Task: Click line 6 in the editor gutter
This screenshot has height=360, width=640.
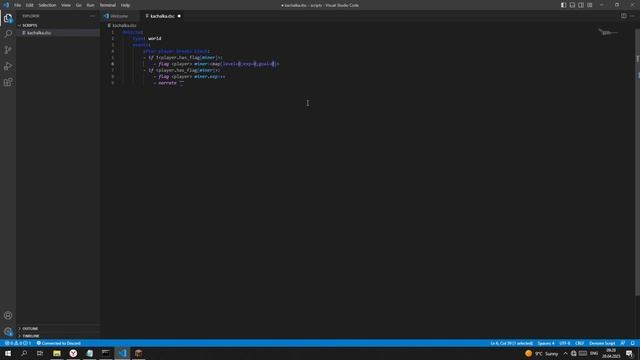Action: [x=113, y=64]
